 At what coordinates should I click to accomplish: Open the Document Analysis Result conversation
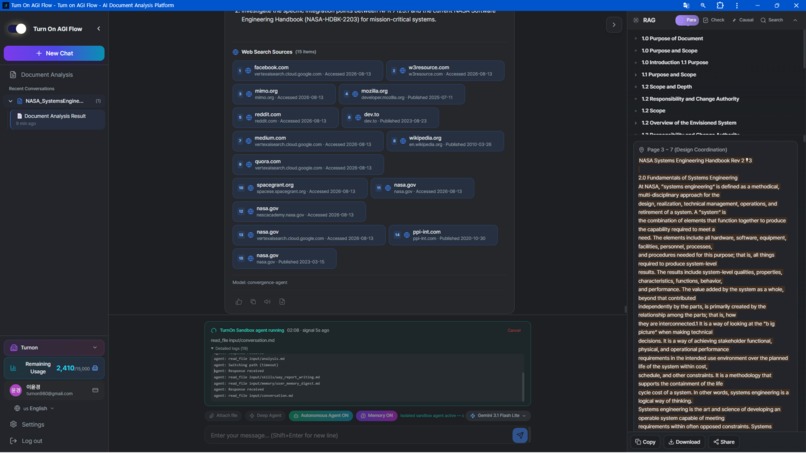tap(57, 119)
